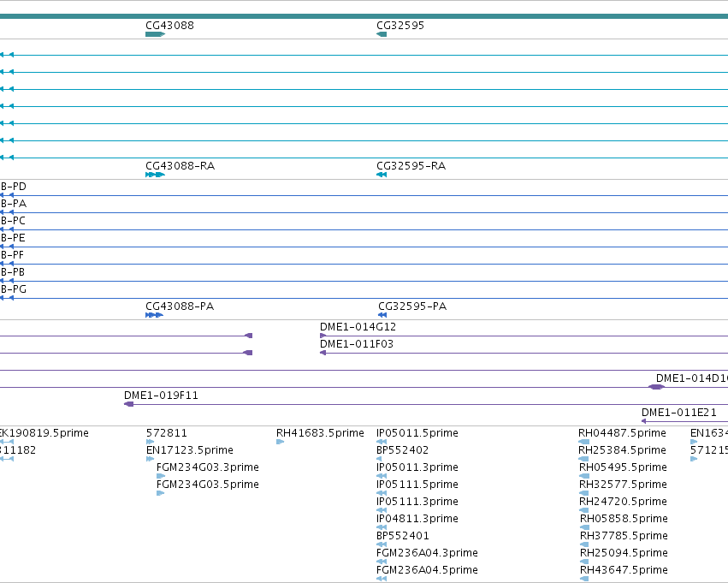Select the DME1-019F11 clone label
Viewport: 728px width, 583px height.
coord(161,396)
